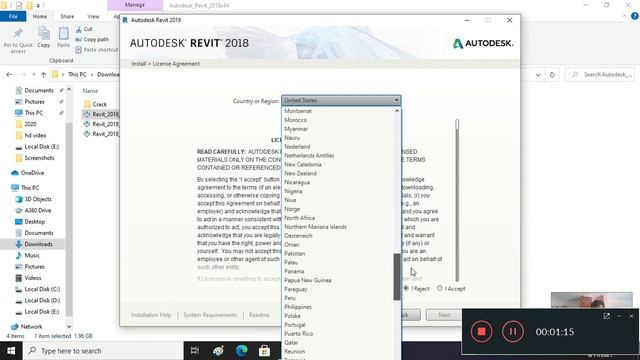
Task: Open recent locations dropdown arrow
Action: point(33,74)
